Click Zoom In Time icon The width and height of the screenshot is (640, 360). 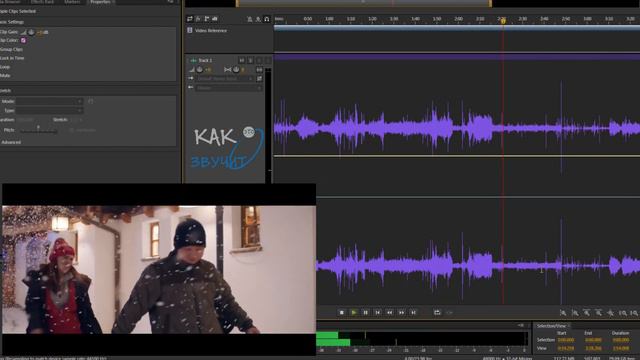587,313
